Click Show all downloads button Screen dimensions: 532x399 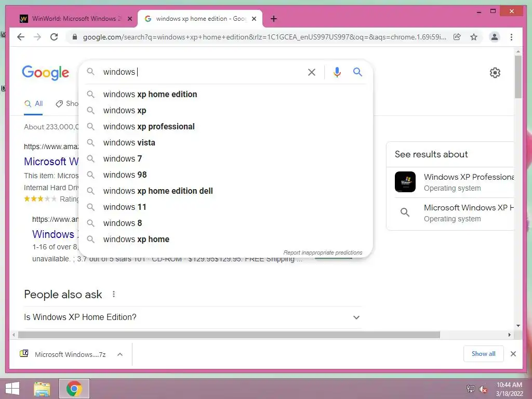point(483,354)
